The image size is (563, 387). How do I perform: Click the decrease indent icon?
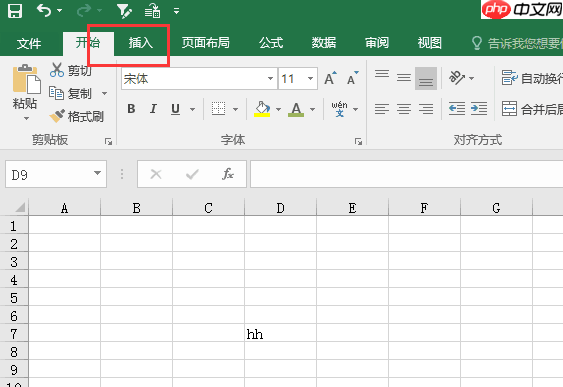(x=457, y=108)
